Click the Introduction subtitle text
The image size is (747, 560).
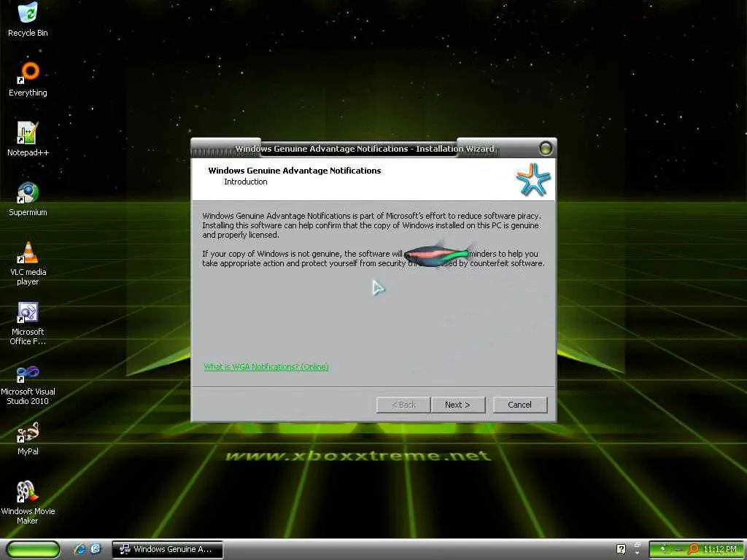click(246, 182)
